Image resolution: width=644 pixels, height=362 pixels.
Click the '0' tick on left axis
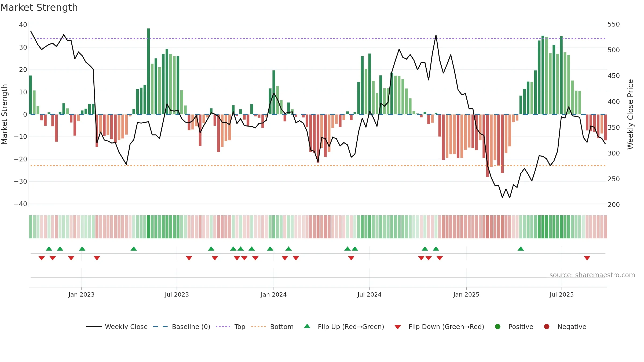[25, 114]
